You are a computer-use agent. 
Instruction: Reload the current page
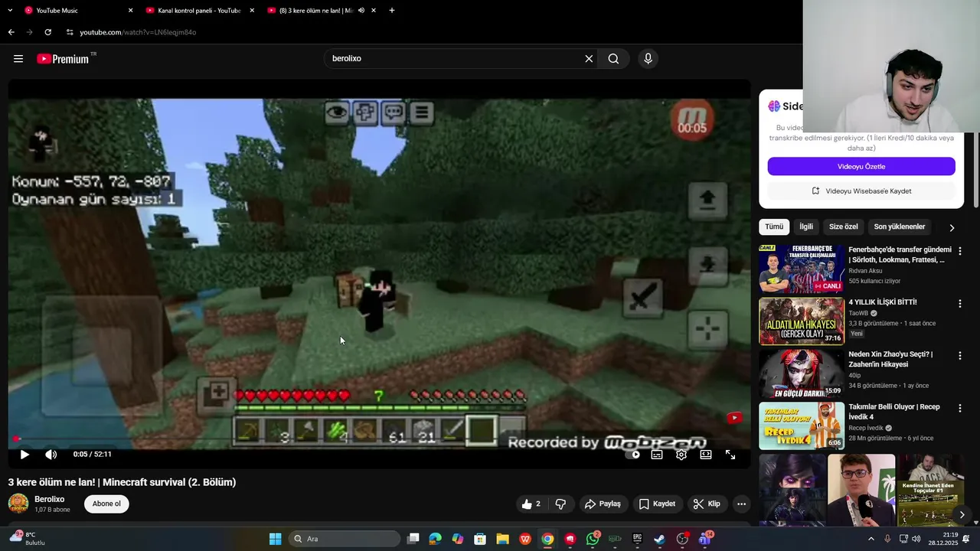click(x=47, y=32)
